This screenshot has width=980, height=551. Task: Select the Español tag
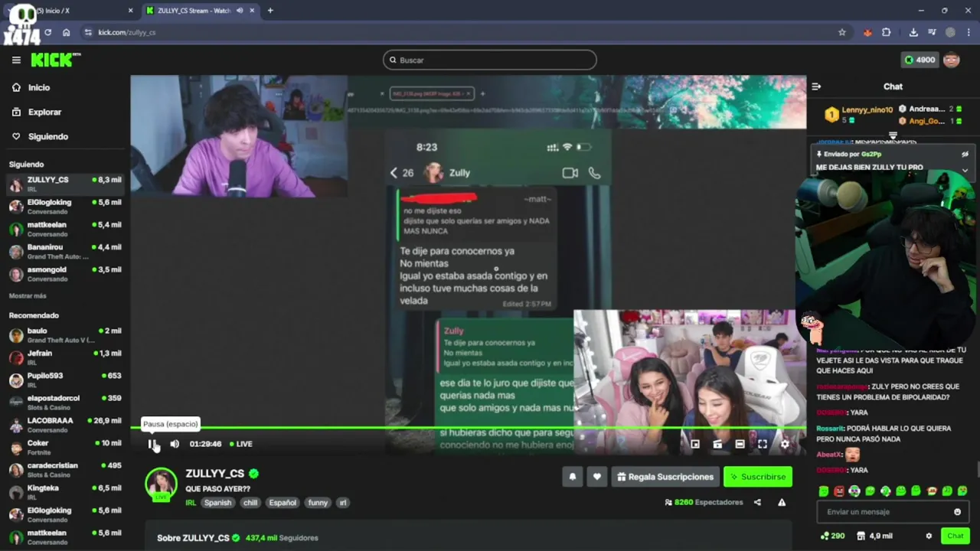(x=283, y=503)
